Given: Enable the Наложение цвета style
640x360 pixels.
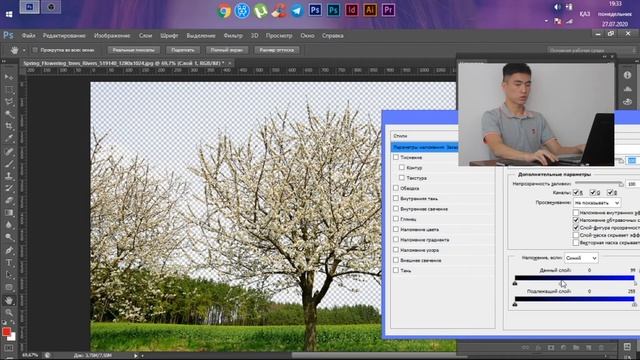Looking at the screenshot, I should click(x=396, y=229).
